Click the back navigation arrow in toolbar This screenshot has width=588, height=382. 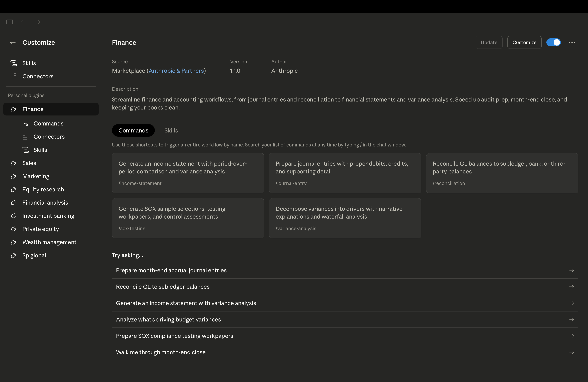click(24, 22)
